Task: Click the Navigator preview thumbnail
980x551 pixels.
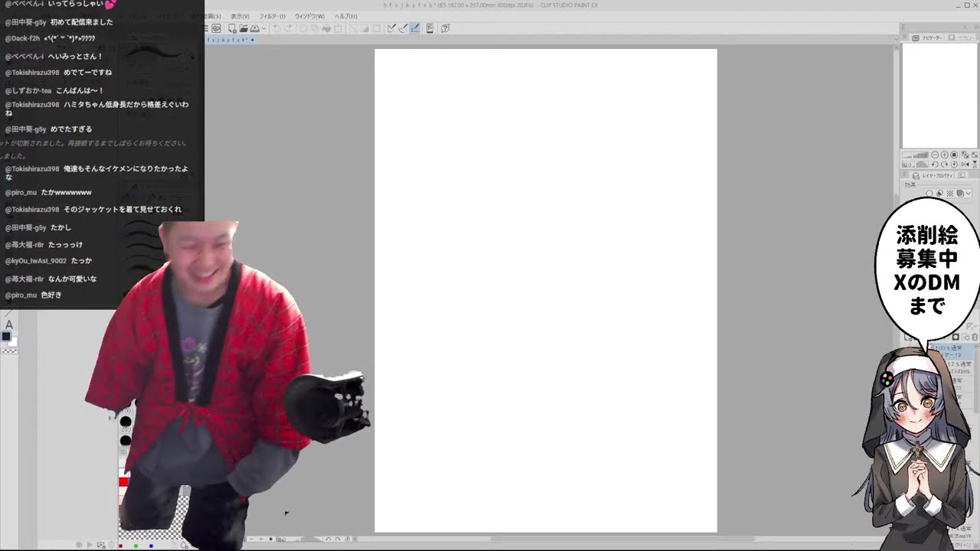Action: point(939,96)
